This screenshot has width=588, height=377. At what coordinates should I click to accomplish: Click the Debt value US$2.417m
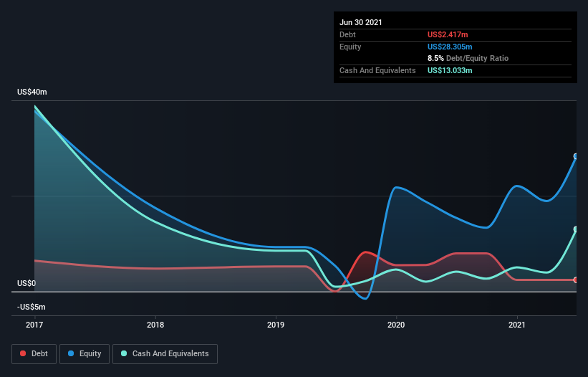448,34
